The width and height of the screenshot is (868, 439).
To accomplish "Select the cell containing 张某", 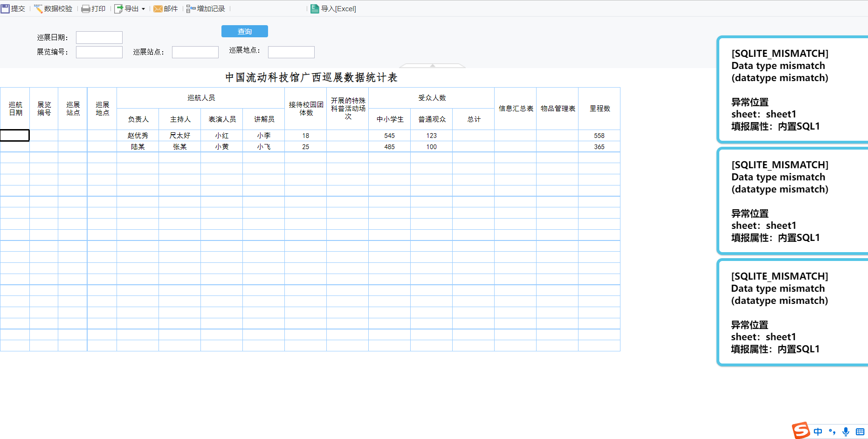I will point(180,147).
